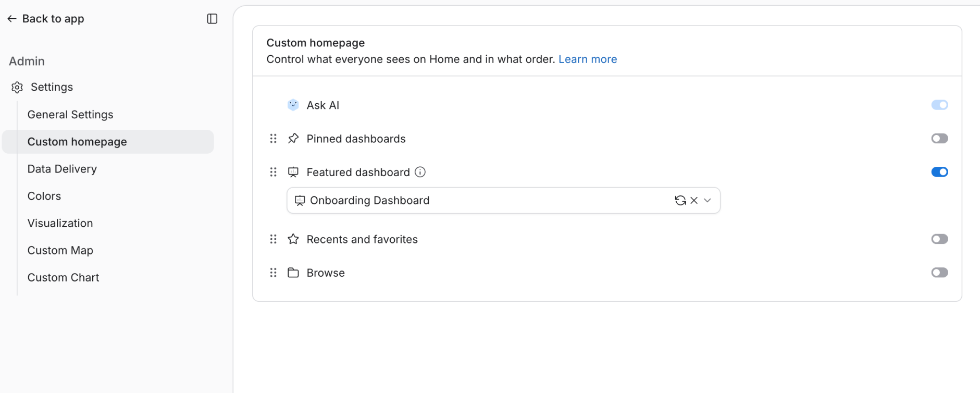This screenshot has height=393, width=980.
Task: Click the presentation icon beside Featured dashboard
Action: (293, 172)
